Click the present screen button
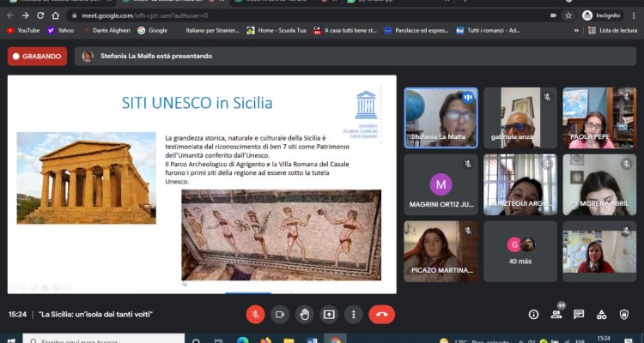Image resolution: width=644 pixels, height=343 pixels. [329, 315]
